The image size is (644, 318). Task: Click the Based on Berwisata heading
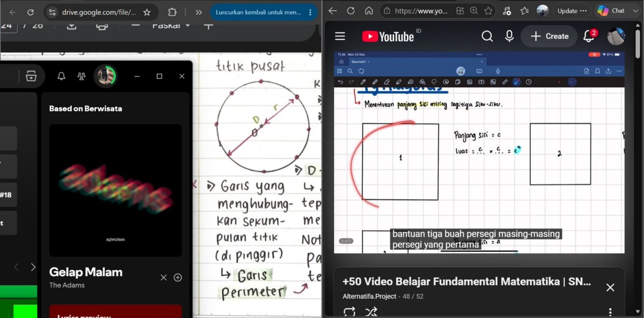pyautogui.click(x=86, y=108)
